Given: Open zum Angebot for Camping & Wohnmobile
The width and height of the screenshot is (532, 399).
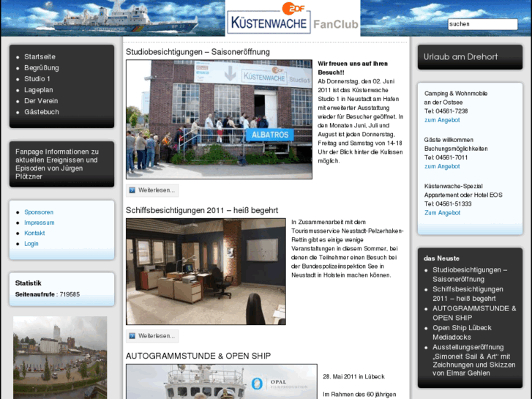Looking at the screenshot, I should point(442,120).
